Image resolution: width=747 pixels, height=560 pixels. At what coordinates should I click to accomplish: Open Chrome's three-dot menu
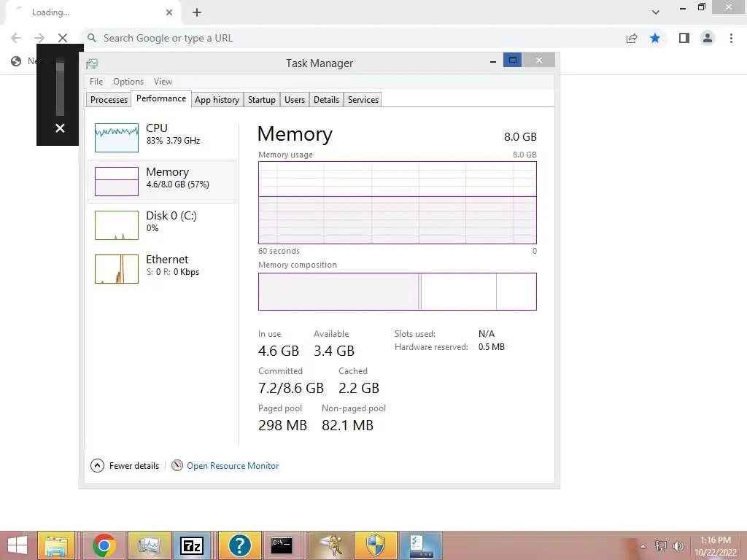click(x=731, y=38)
